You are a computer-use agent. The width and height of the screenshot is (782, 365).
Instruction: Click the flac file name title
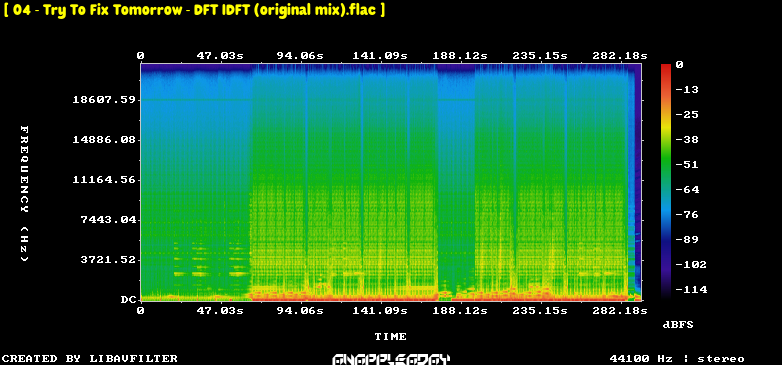[194, 10]
